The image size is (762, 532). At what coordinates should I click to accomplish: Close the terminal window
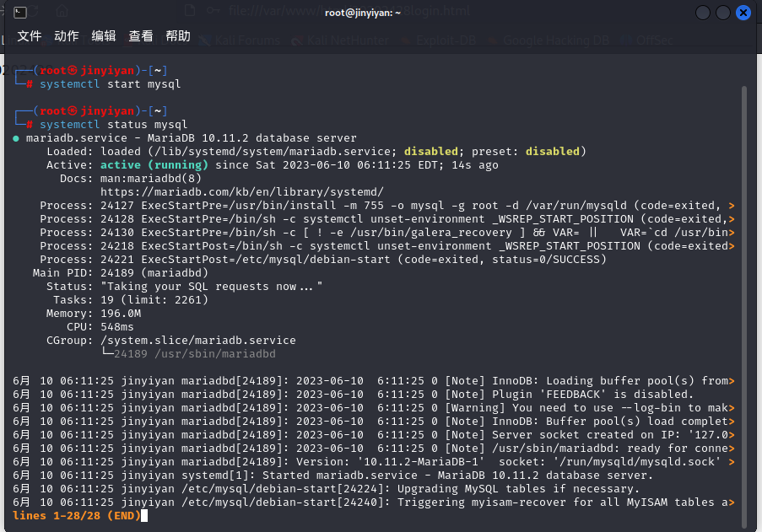tap(743, 13)
